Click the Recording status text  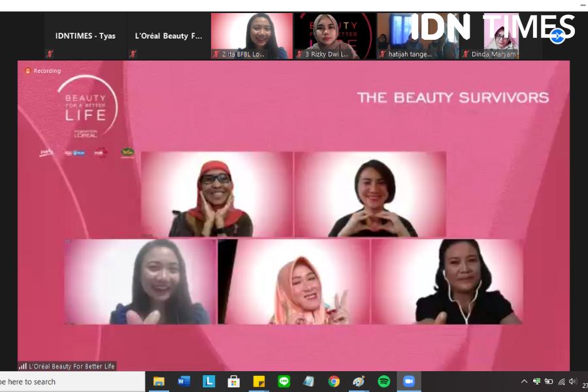click(x=47, y=71)
